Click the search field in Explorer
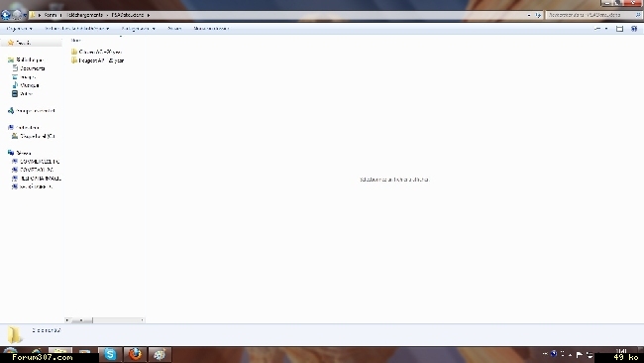Viewport: 644px width, 363px height. [590, 15]
